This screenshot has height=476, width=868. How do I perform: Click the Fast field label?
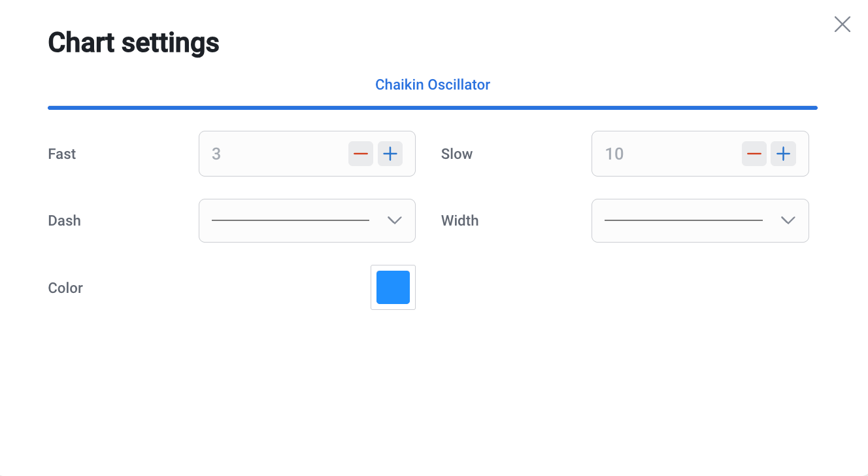click(x=62, y=154)
